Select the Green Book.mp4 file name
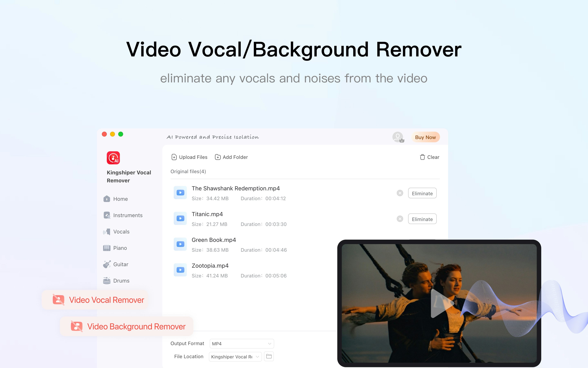Screen dimensions: 588x368 click(x=214, y=240)
